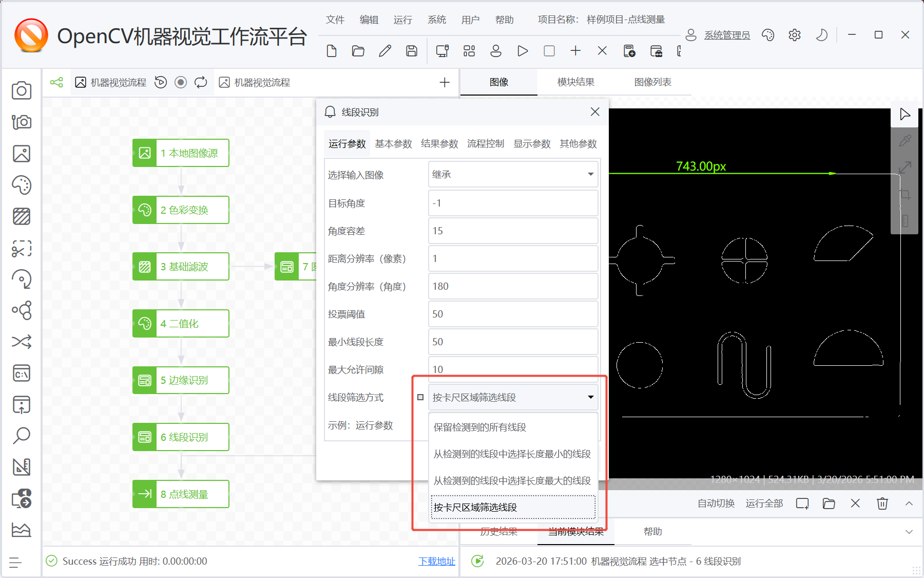Click the record circle icon in flow tab
Image resolution: width=924 pixels, height=578 pixels.
pos(181,82)
